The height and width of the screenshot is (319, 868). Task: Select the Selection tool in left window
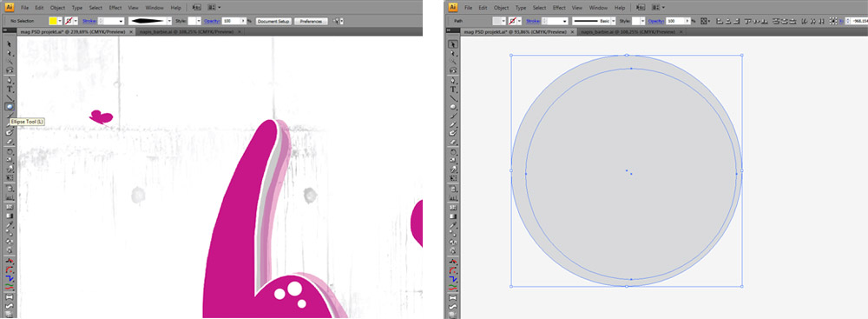pos(10,44)
